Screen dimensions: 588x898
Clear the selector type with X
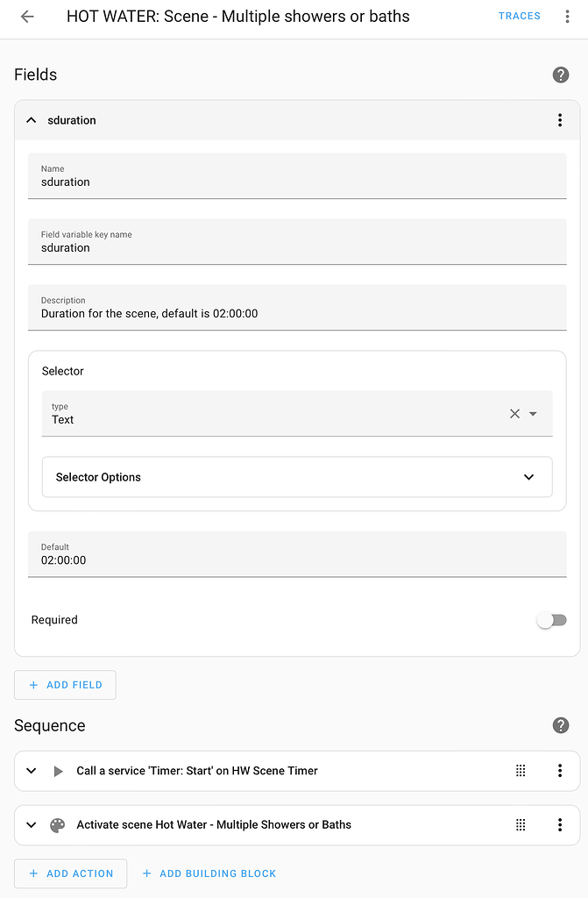[x=515, y=414]
